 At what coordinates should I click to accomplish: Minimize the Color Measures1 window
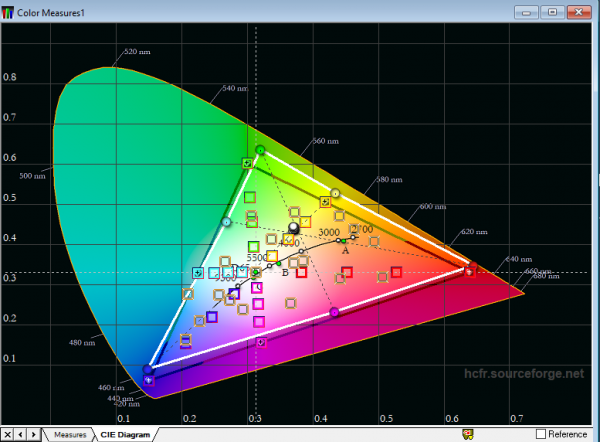click(527, 11)
